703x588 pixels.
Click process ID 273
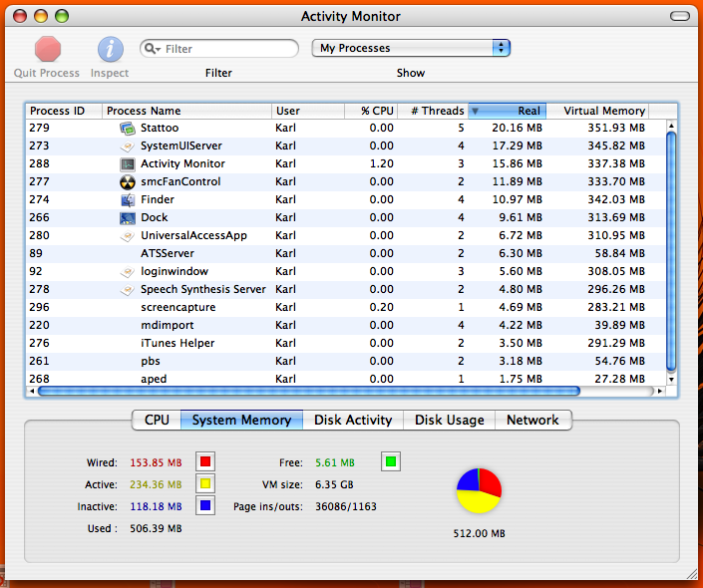pos(40,147)
